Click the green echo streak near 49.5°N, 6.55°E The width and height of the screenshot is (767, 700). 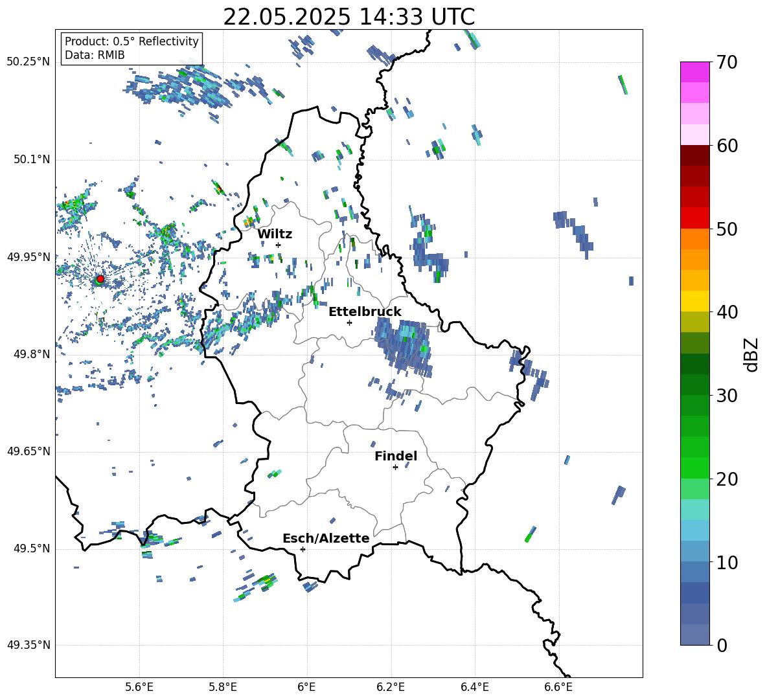coord(530,534)
